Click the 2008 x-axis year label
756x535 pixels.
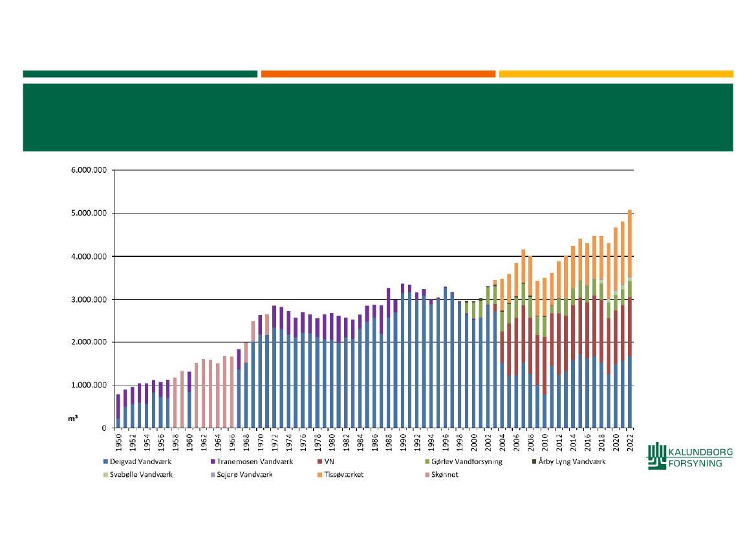pyautogui.click(x=531, y=442)
